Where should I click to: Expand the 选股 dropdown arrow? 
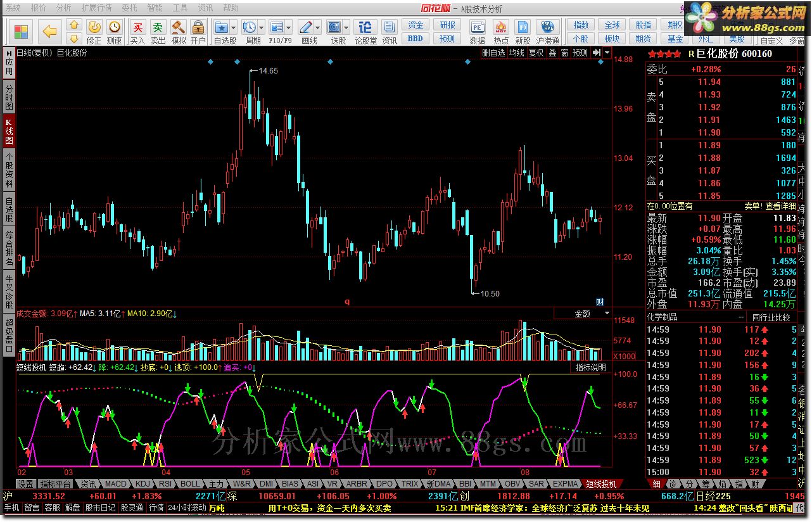click(x=345, y=28)
